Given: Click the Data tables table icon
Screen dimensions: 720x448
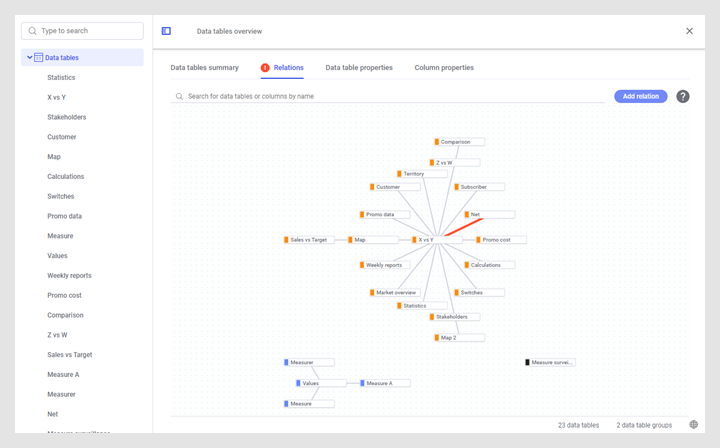Looking at the screenshot, I should point(39,58).
